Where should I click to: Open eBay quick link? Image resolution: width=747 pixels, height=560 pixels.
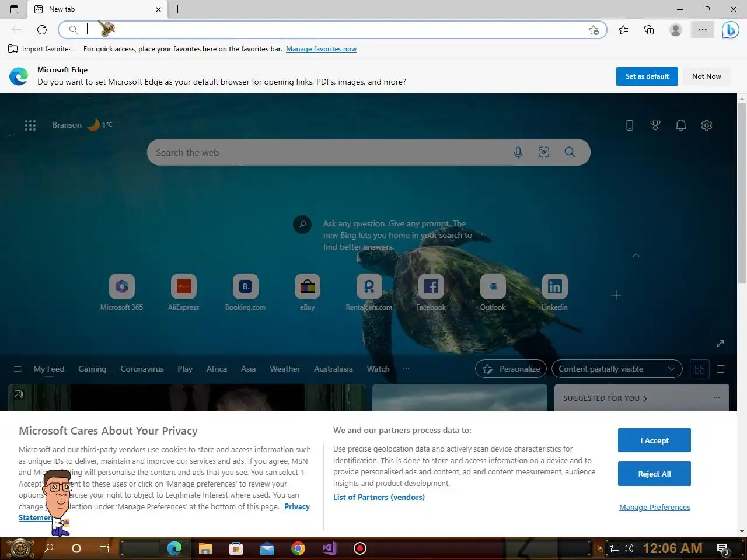[307, 292]
